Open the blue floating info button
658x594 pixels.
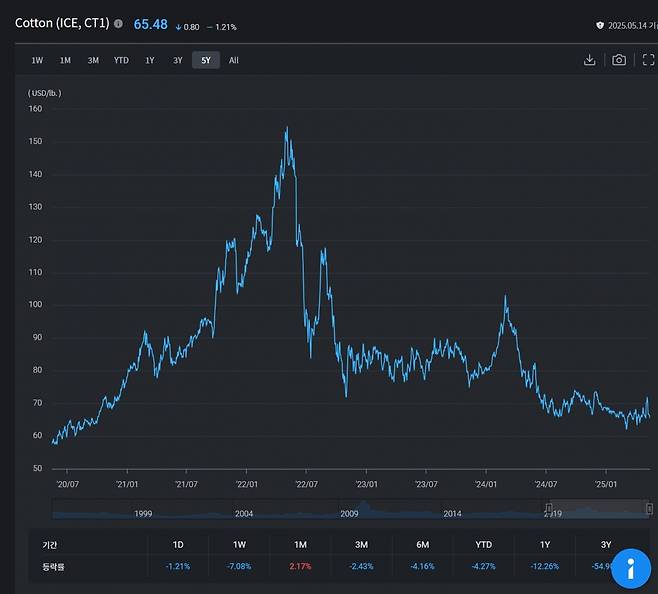[630, 568]
